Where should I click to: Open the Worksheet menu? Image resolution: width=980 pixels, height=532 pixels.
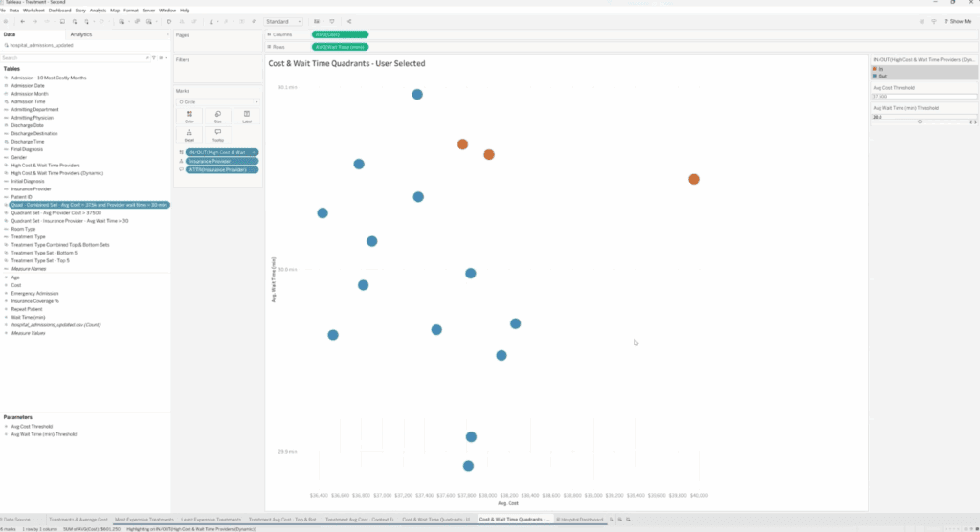coord(33,10)
